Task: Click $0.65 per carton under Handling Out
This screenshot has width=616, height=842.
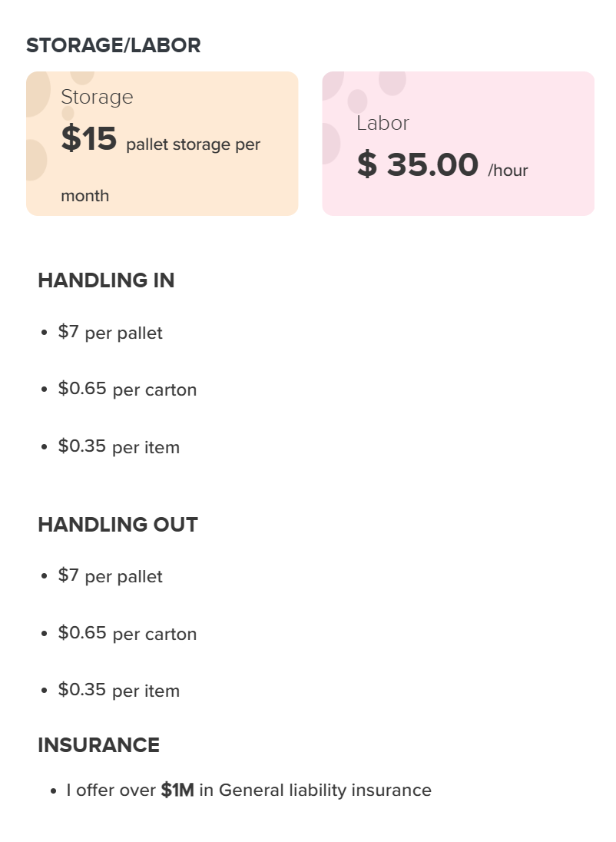Action: click(x=128, y=634)
